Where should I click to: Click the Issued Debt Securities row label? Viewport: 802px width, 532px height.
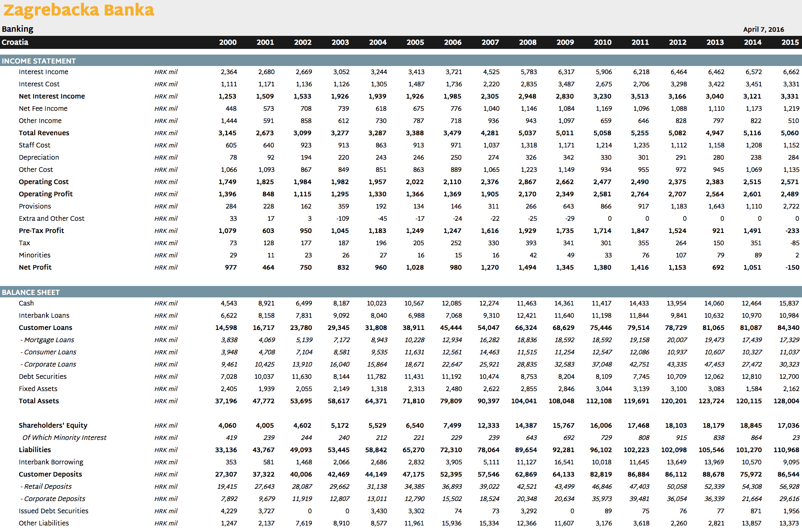point(53,511)
